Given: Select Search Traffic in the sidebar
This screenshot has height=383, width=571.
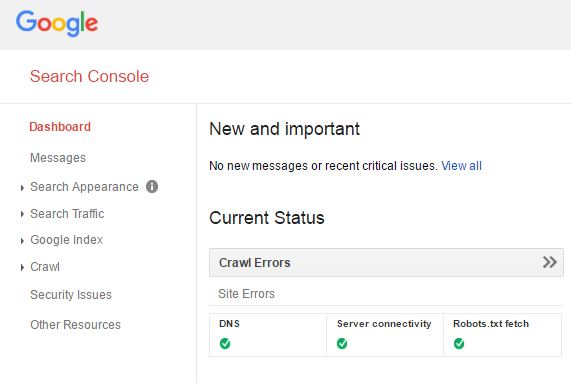Looking at the screenshot, I should tap(67, 214).
